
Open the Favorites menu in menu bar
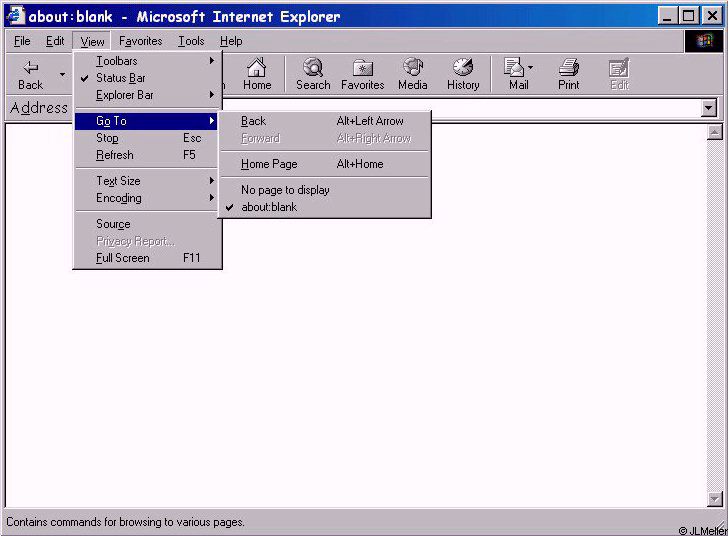[140, 41]
